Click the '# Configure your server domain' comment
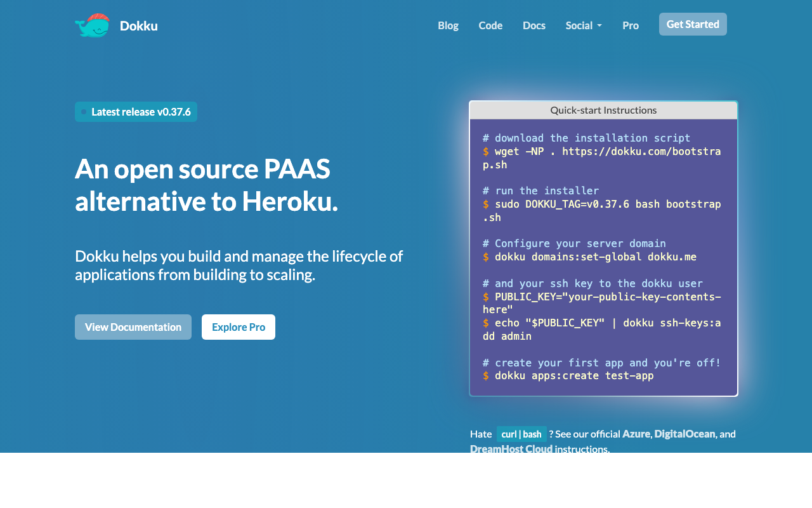812x508 pixels. (574, 244)
